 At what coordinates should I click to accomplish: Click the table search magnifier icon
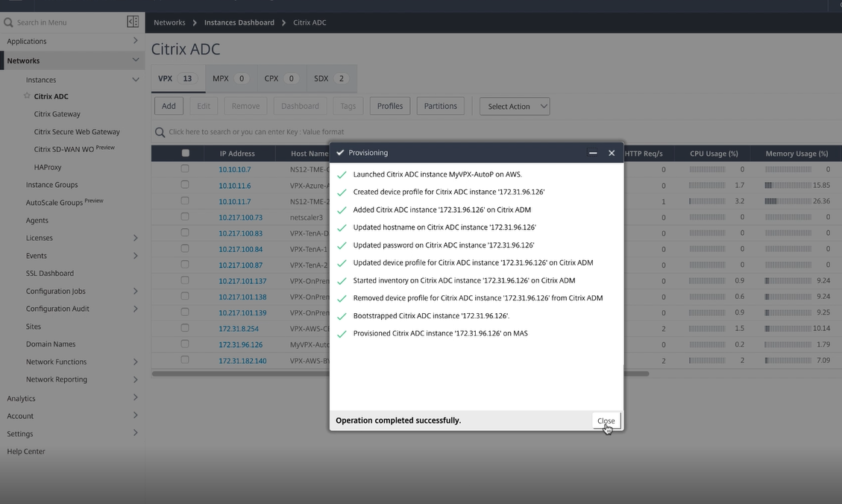[x=160, y=132]
